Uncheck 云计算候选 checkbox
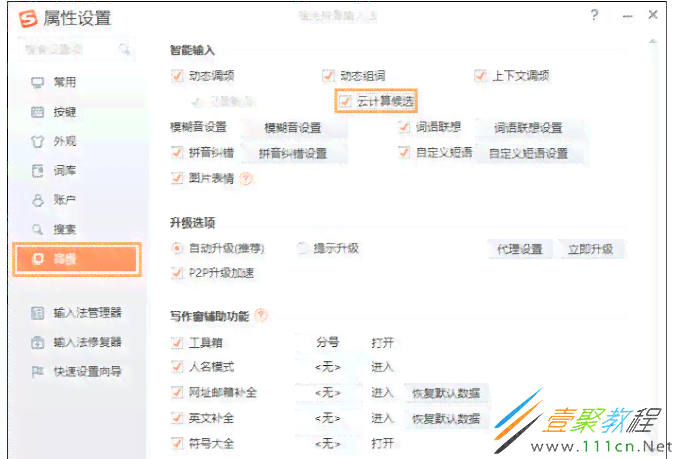 [x=344, y=101]
